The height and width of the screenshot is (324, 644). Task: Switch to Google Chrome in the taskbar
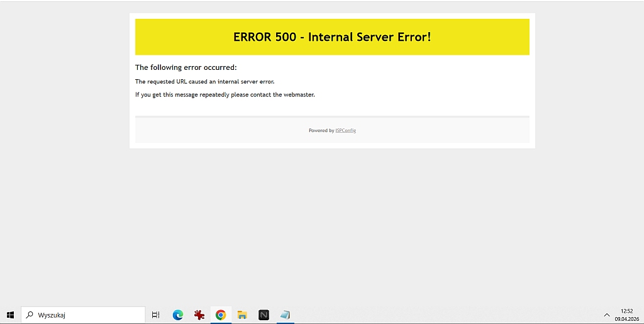221,315
